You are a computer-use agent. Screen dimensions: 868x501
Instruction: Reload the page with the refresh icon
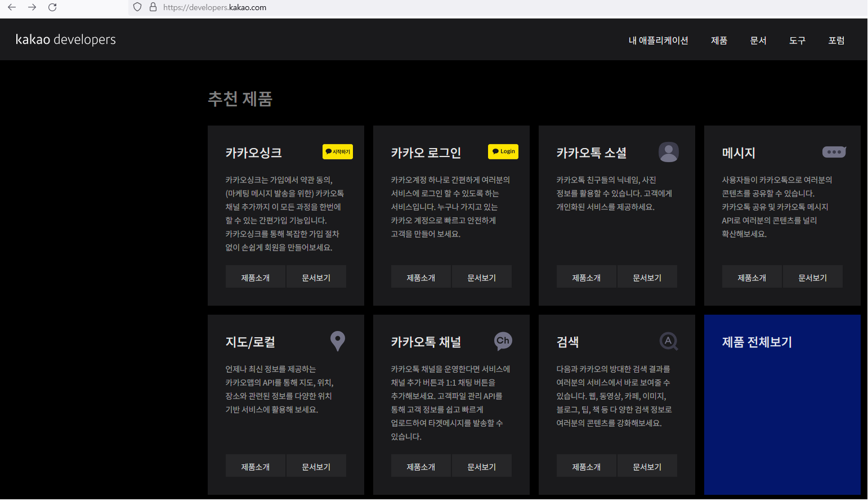coord(52,7)
